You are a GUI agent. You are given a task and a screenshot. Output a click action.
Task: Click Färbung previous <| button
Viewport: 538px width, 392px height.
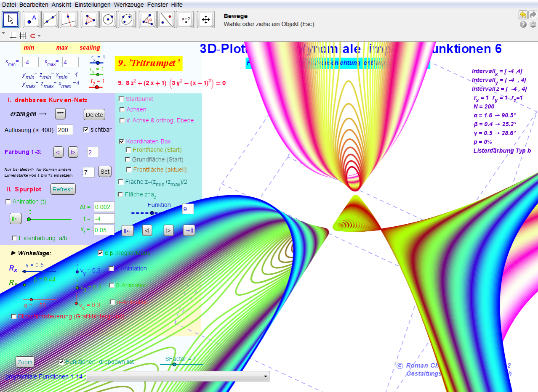pos(59,152)
